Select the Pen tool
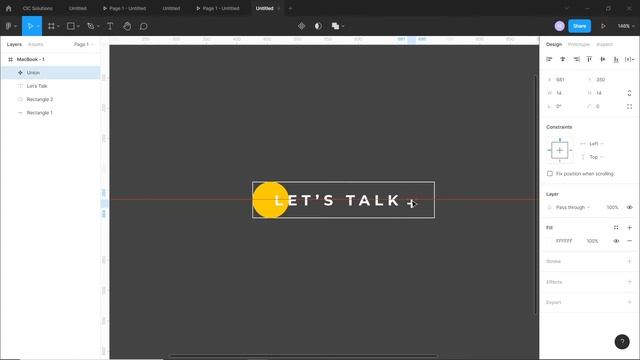640x360 pixels. (91, 26)
